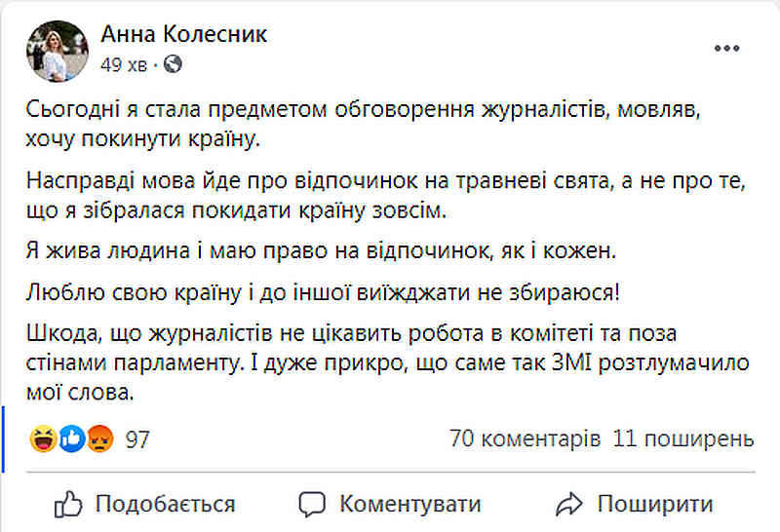Show who made the 11 поширень
The height and width of the screenshot is (532, 780).
click(683, 439)
